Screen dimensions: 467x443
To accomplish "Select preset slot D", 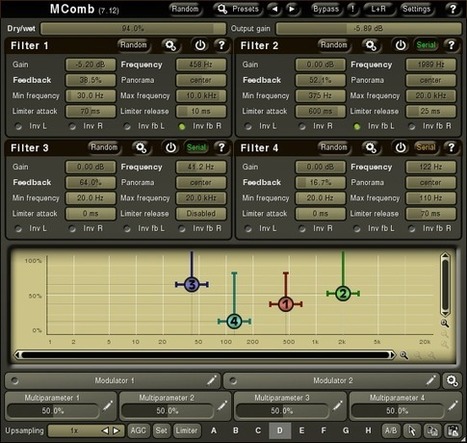I will [x=280, y=431].
